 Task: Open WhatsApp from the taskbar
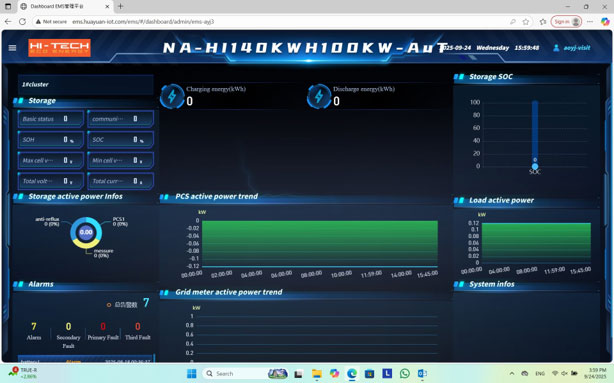[x=405, y=373]
